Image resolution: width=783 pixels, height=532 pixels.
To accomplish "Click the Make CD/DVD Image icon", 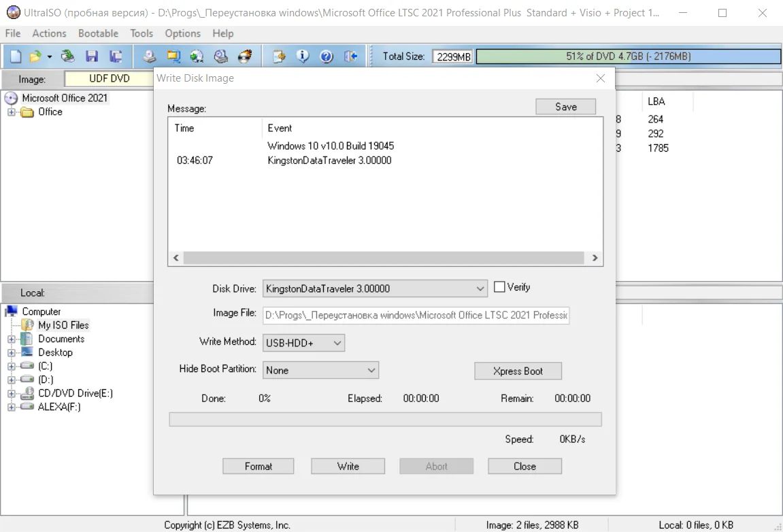I will coord(149,56).
